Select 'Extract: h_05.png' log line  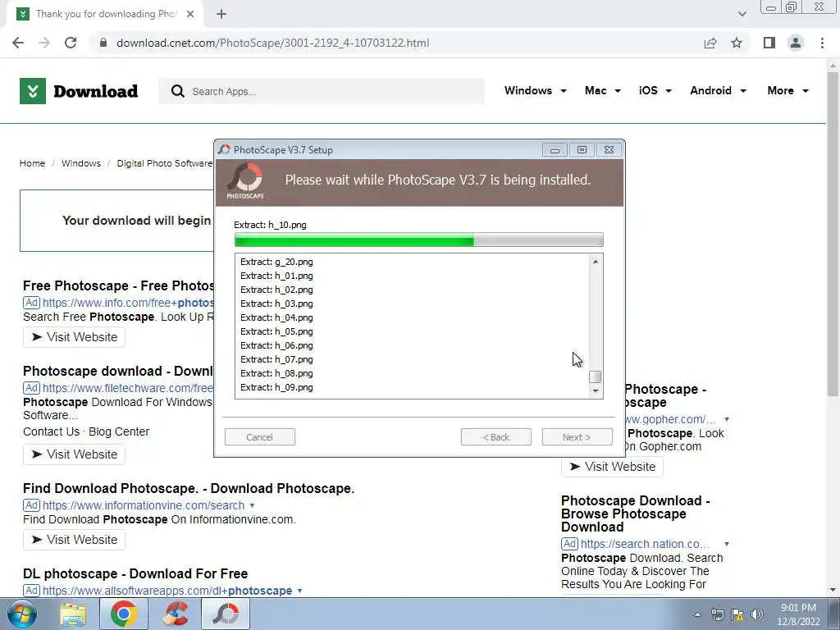coord(276,331)
